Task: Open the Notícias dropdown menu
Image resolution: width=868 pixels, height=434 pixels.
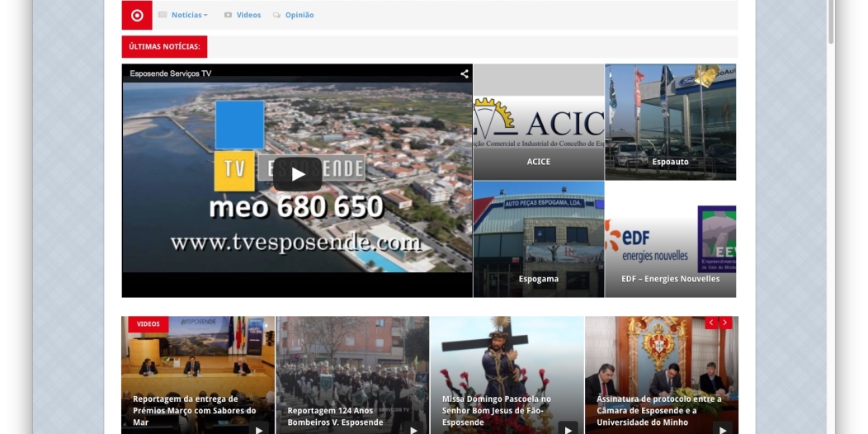Action: tap(189, 15)
